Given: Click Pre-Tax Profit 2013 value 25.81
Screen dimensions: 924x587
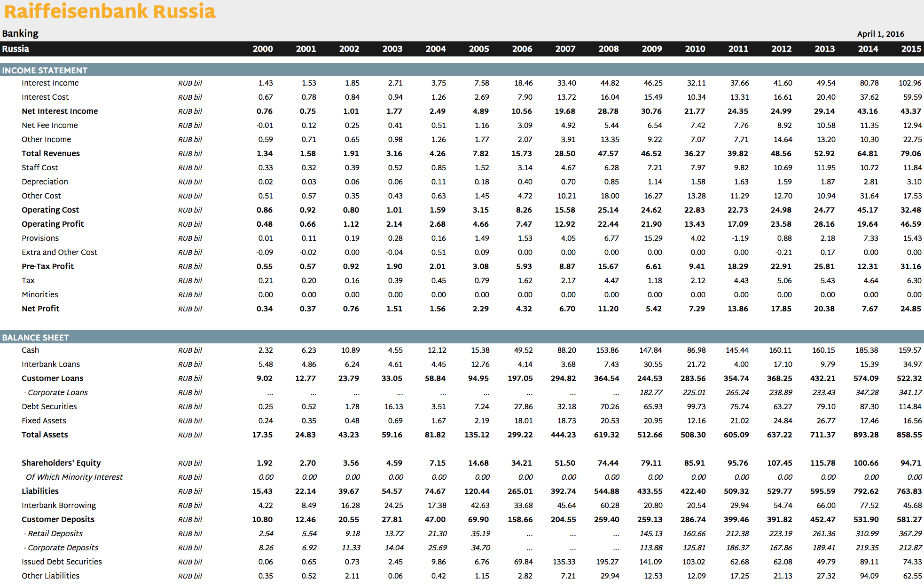Looking at the screenshot, I should (824, 267).
